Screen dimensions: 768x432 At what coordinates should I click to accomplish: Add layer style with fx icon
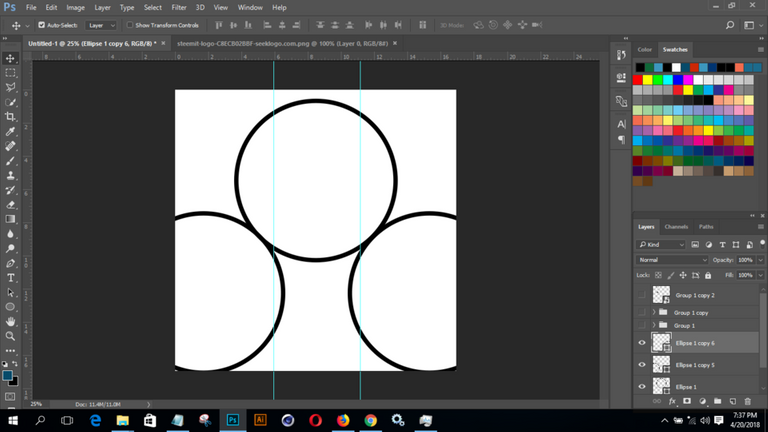(x=672, y=402)
